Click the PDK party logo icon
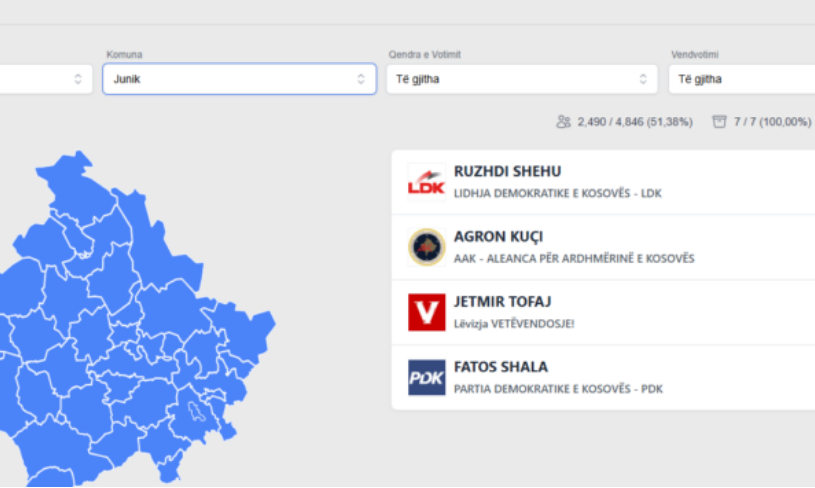The image size is (815, 488). tap(427, 377)
